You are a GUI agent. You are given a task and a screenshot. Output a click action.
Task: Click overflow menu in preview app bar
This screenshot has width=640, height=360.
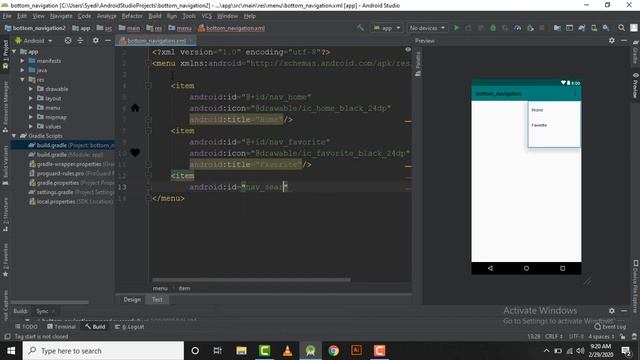576,93
